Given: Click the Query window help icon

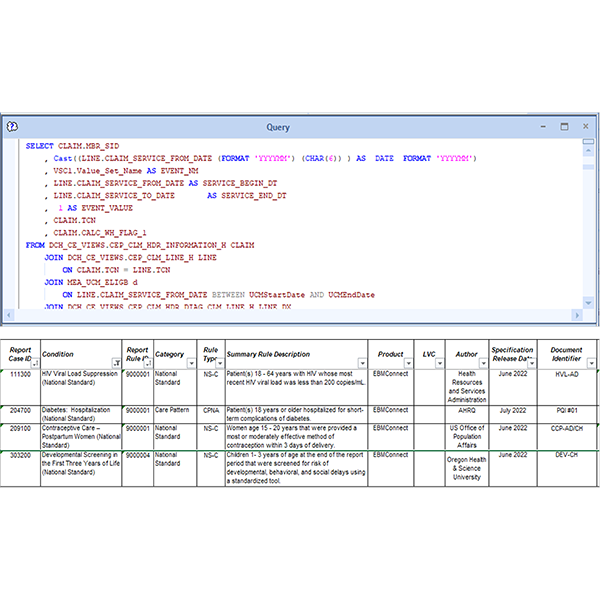Looking at the screenshot, I should (x=11, y=127).
